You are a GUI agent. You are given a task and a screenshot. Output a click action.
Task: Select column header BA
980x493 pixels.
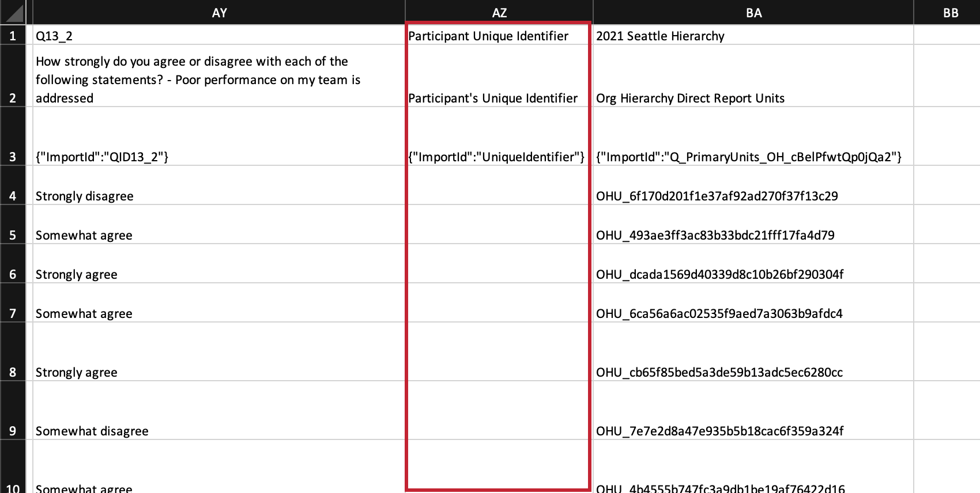[753, 12]
